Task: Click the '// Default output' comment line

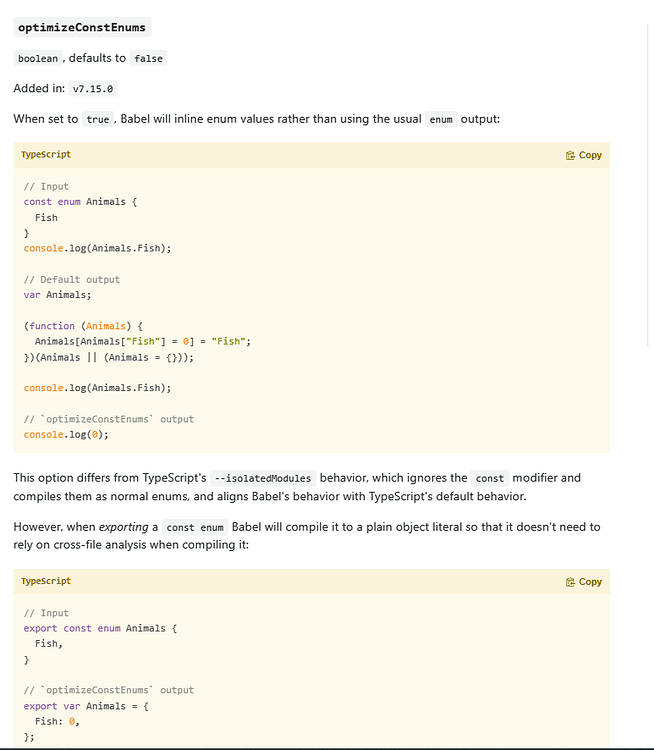Action: pos(71,280)
